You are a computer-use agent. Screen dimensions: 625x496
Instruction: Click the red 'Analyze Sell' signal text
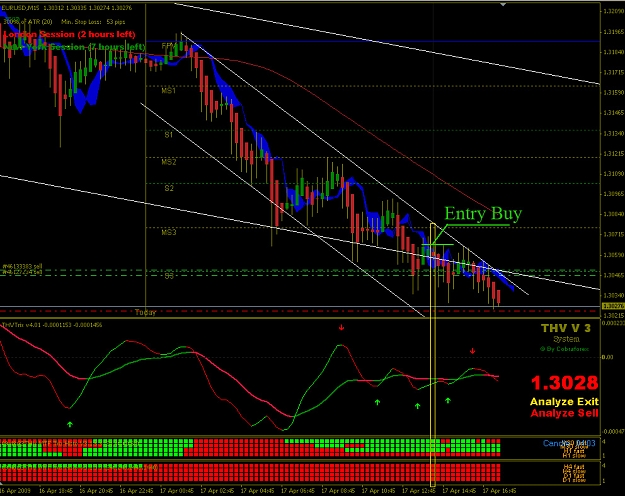point(564,413)
